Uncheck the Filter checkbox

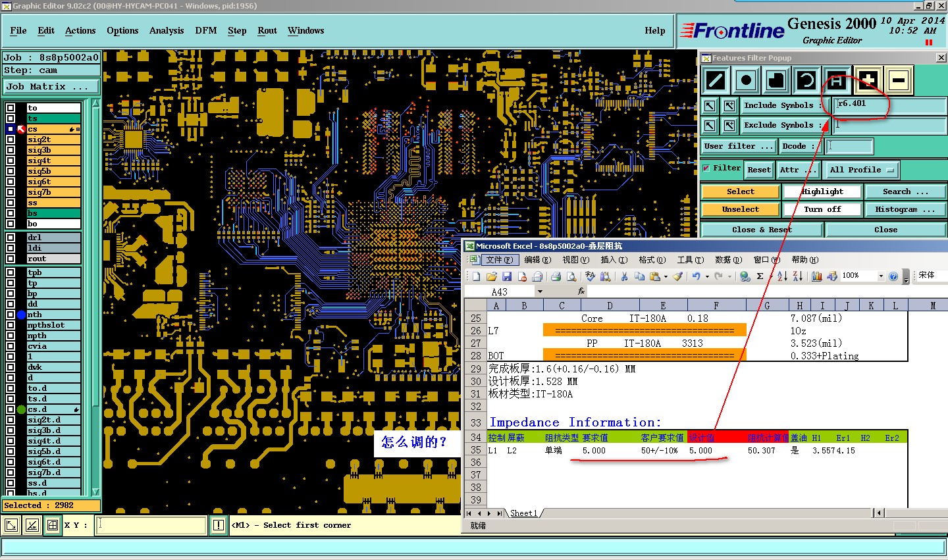[706, 168]
